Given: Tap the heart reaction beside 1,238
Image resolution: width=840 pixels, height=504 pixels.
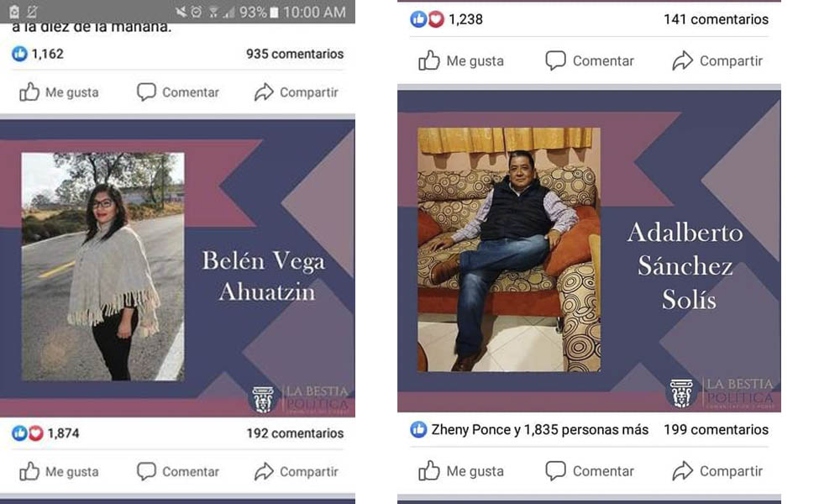Looking at the screenshot, I should (436, 19).
